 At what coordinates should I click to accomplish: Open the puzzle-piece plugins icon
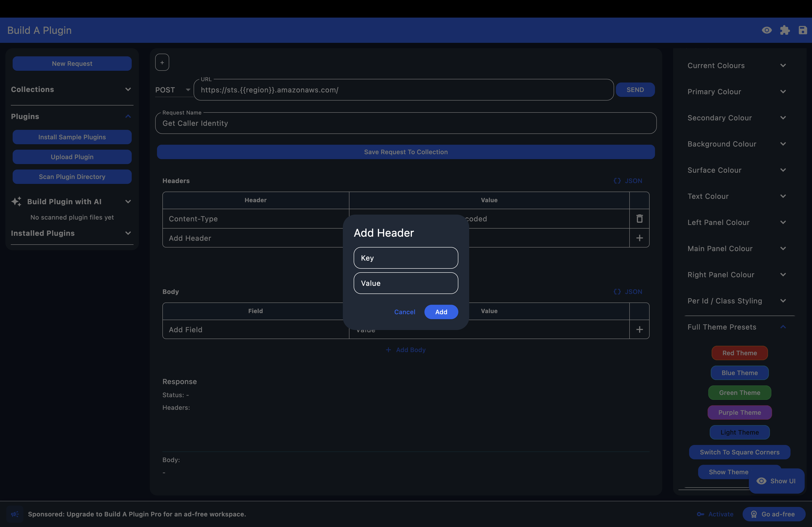click(785, 30)
